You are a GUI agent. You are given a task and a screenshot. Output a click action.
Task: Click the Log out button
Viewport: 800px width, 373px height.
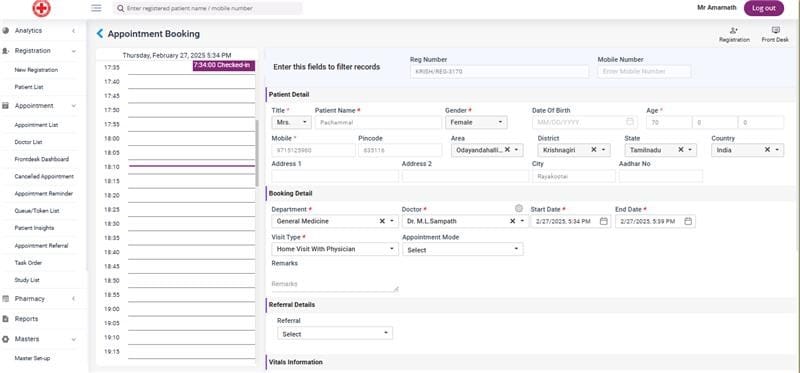click(x=764, y=8)
